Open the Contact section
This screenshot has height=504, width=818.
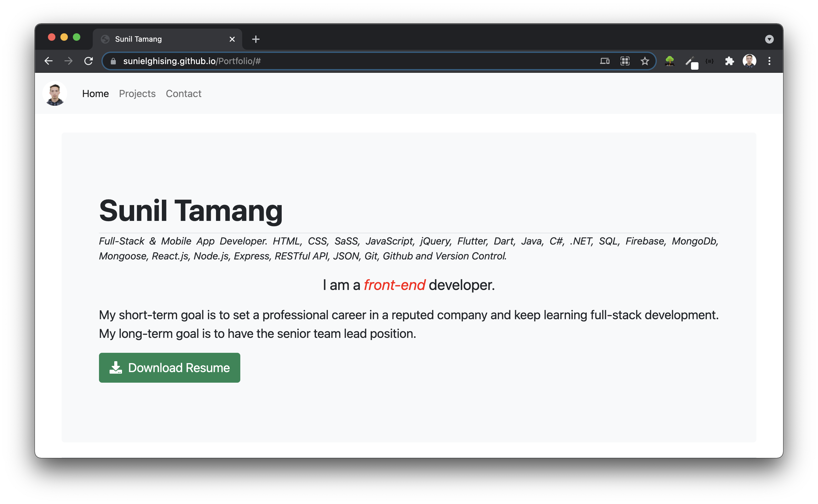coord(183,94)
